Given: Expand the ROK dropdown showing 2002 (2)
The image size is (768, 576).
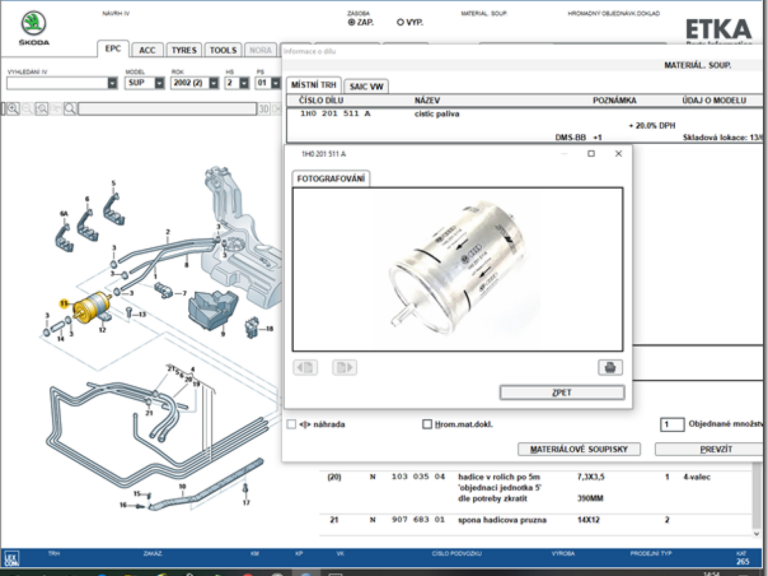Looking at the screenshot, I should coord(213,83).
